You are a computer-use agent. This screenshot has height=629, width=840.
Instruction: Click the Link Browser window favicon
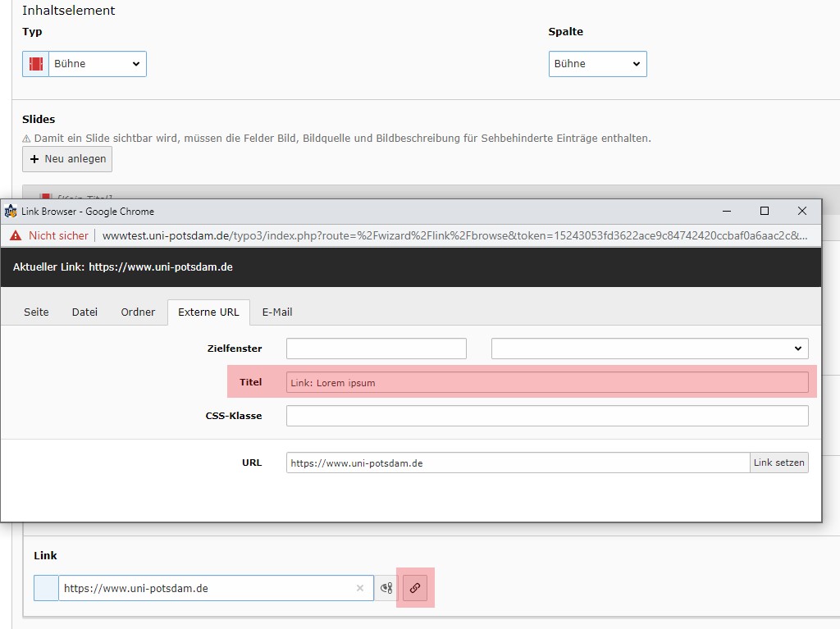click(x=11, y=212)
